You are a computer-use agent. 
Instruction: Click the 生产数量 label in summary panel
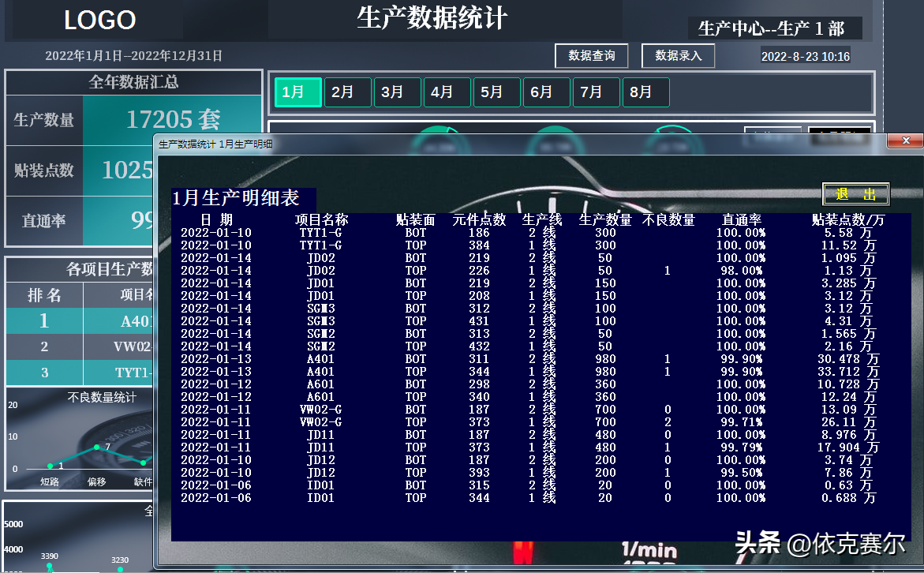tap(44, 120)
